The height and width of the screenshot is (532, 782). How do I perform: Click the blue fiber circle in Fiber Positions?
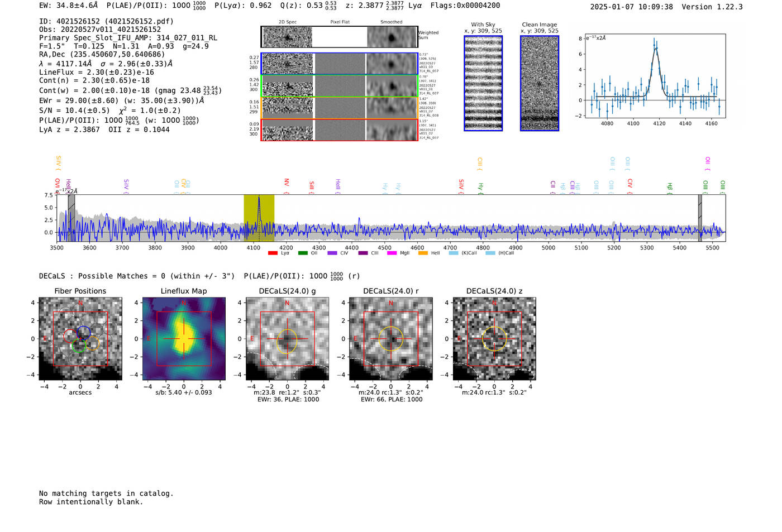tap(83, 333)
